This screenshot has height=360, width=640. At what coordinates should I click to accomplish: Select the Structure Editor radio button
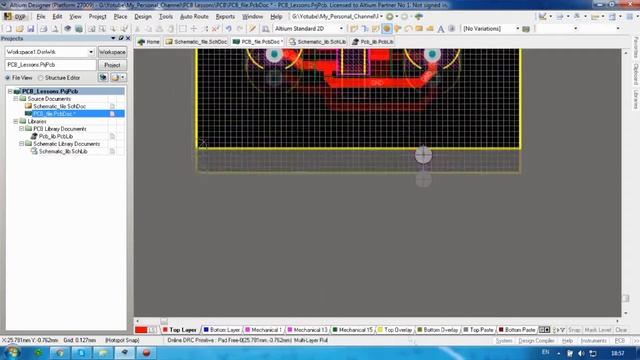[x=40, y=78]
